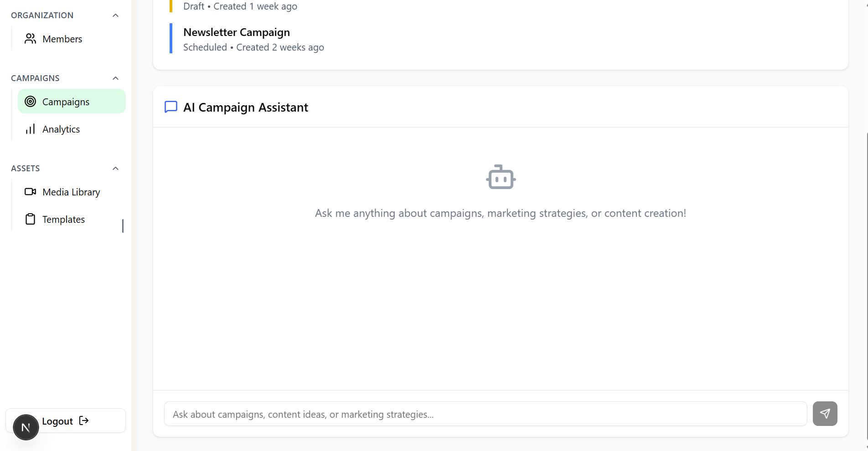Screen dimensions: 868x451
Task: Click the Templates clipboard icon
Action: click(30, 219)
